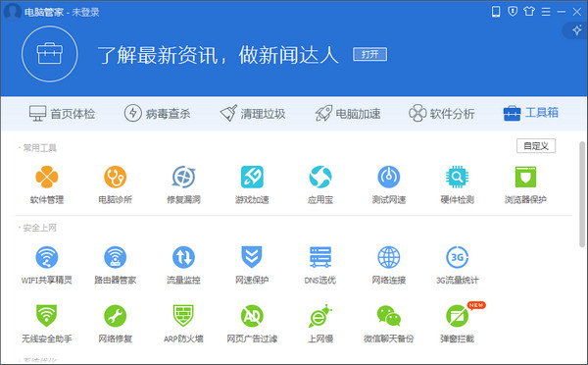Run the 测试网速 speed test
The image size is (588, 365).
388,184
